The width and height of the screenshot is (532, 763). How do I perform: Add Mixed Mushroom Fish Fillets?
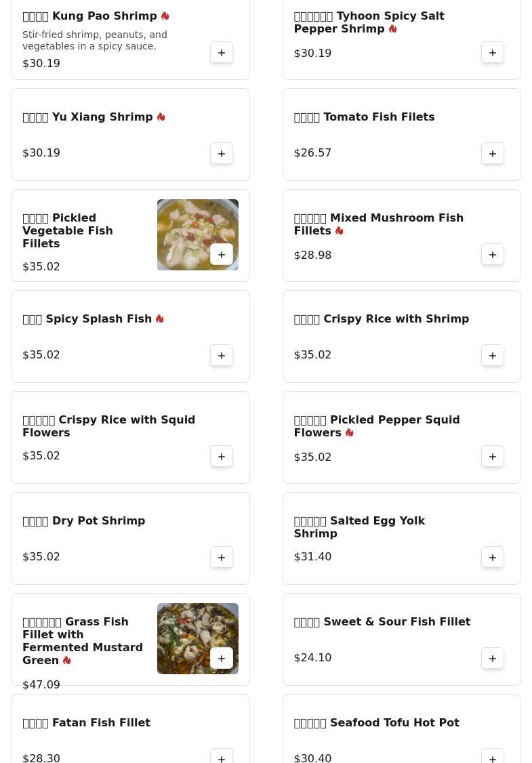[493, 255]
